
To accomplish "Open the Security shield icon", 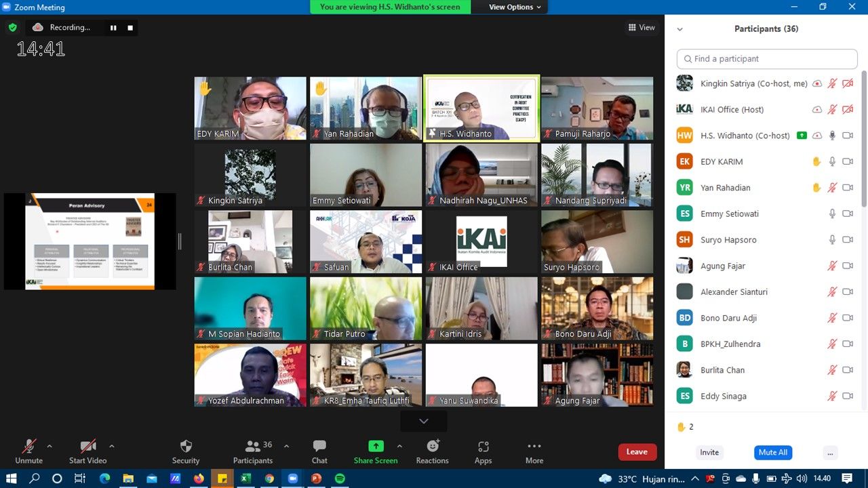I will 186,446.
